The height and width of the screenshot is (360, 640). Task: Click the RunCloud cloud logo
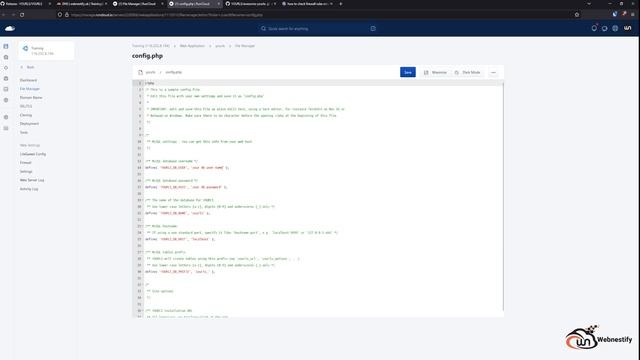[10, 29]
